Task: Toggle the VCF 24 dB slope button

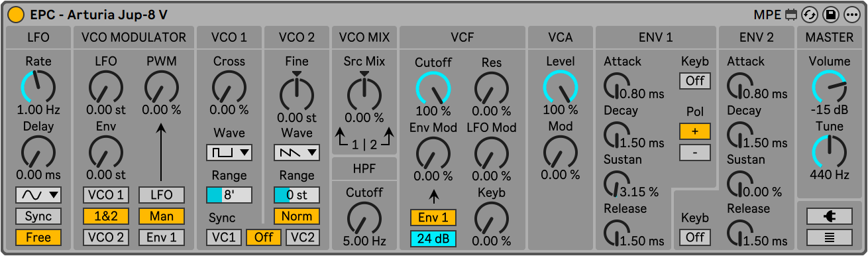Action: pyautogui.click(x=433, y=239)
